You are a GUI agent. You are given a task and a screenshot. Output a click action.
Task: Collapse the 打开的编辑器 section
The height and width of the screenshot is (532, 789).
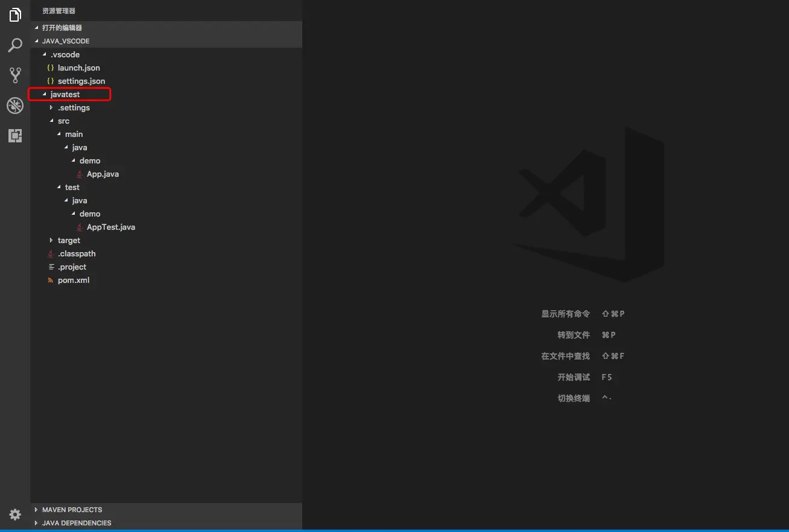point(36,28)
